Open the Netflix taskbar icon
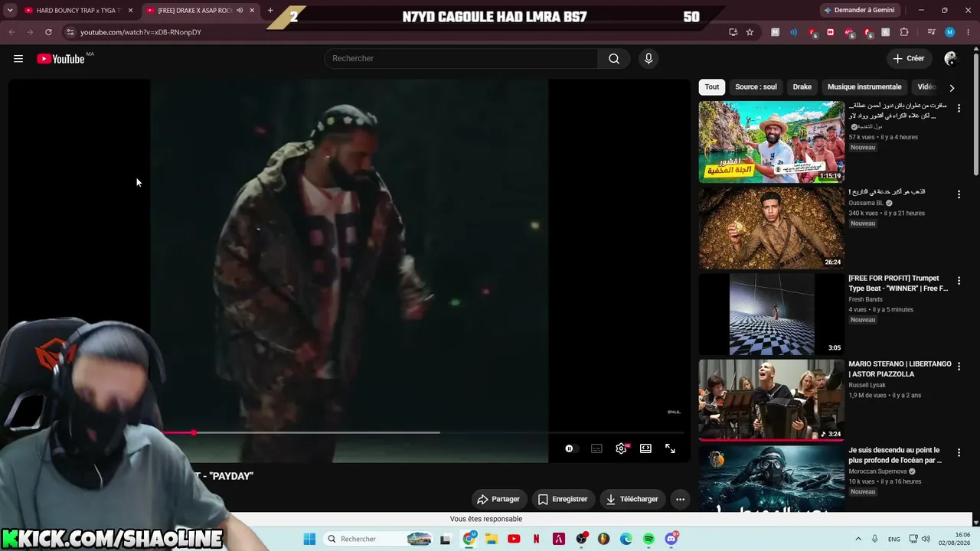Screen dimensions: 980x551 (x=536, y=539)
